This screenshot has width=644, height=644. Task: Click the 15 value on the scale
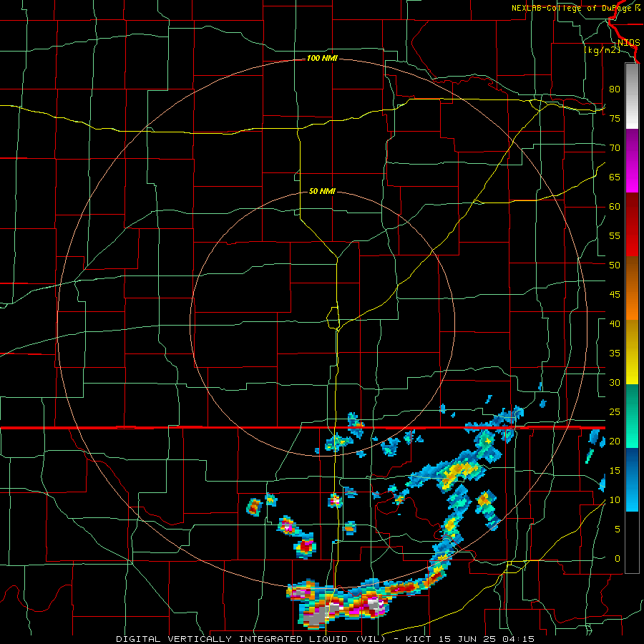[615, 470]
